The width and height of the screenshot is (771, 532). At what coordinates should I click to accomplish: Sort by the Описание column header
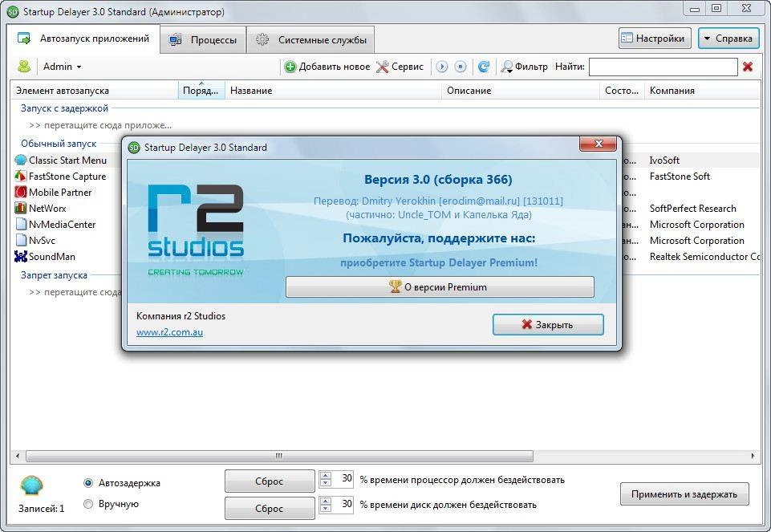(521, 91)
